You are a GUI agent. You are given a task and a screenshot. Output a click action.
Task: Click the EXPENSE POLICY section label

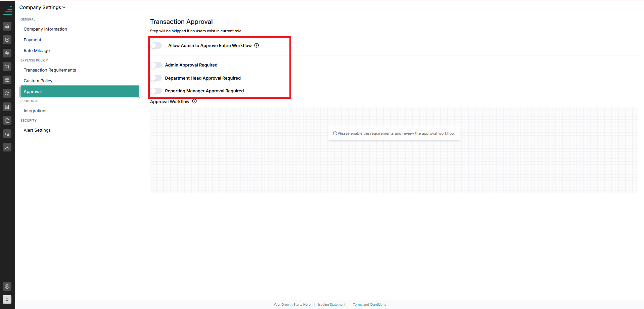coord(34,60)
